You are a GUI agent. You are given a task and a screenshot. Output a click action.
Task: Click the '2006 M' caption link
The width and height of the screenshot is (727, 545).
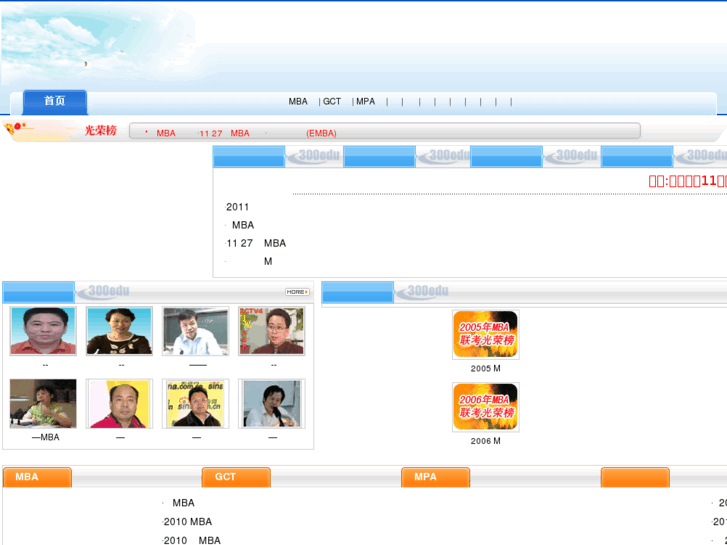pyautogui.click(x=485, y=441)
